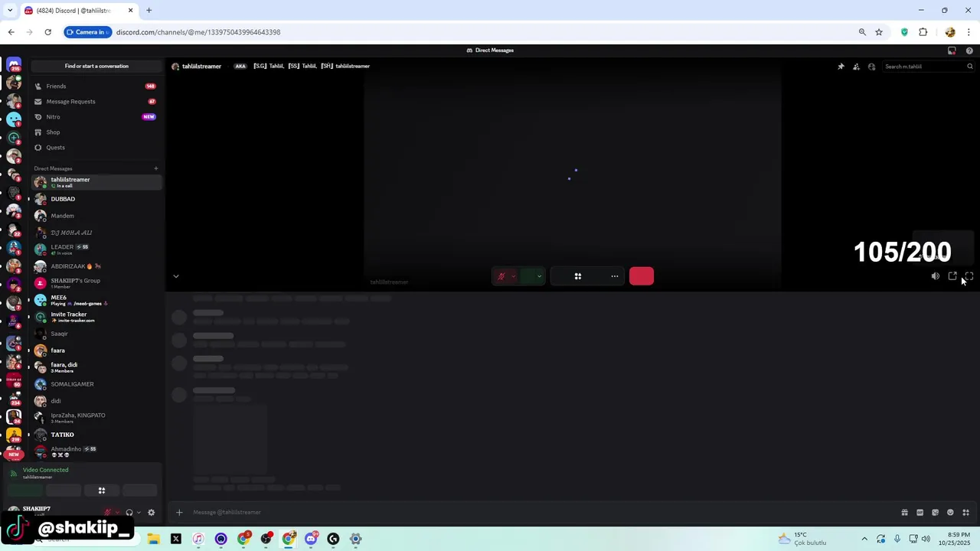Click the Discord home logo icon
This screenshot has height=551, width=980.
tap(14, 65)
